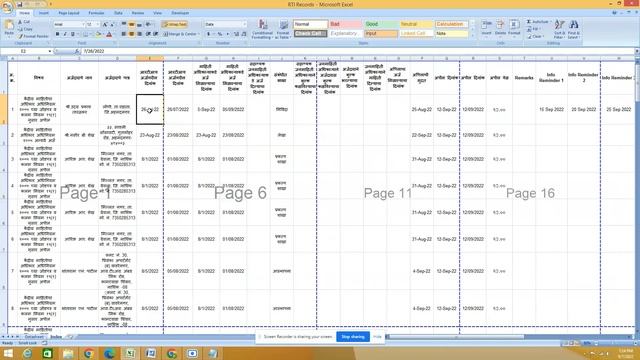This screenshot has width=640, height=360.
Task: Select the Index sheet tab
Action: click(56, 337)
